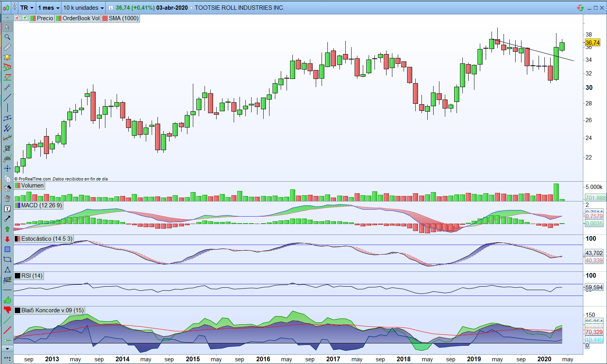Activate the magnifier zoom tool

[7, 37]
